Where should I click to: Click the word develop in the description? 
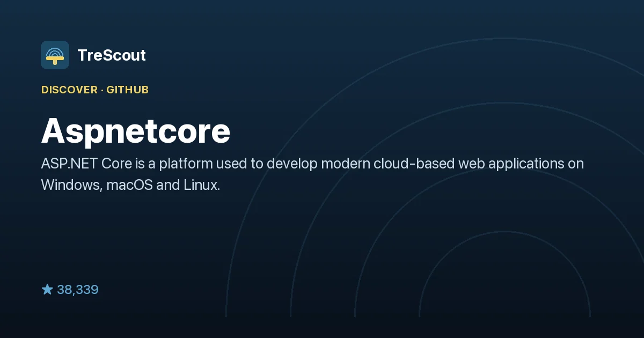click(x=292, y=164)
